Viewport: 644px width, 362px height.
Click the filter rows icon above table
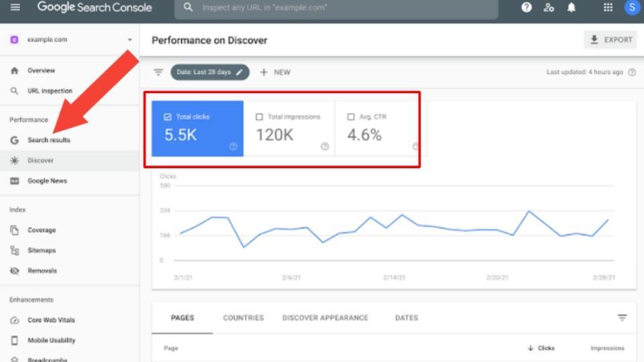[622, 318]
